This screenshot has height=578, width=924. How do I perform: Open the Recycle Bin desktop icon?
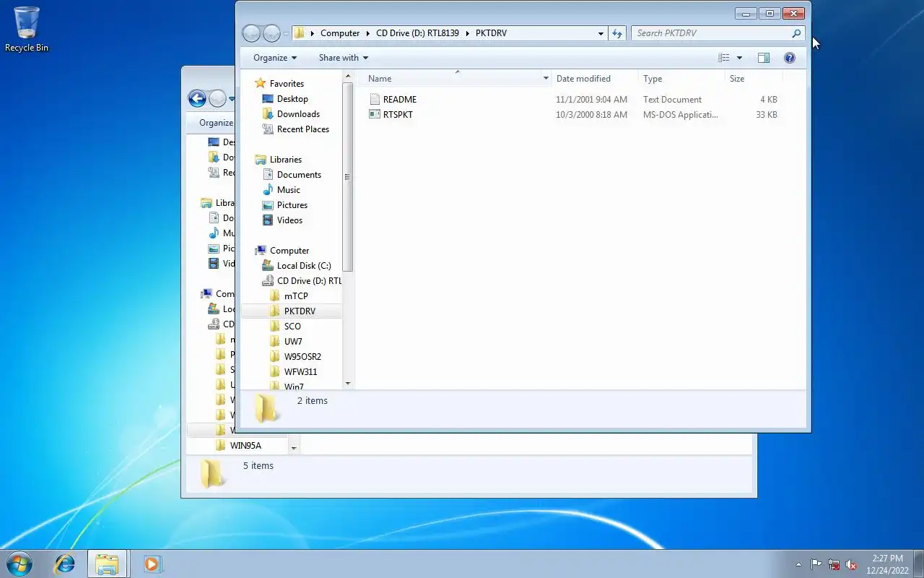click(x=27, y=29)
